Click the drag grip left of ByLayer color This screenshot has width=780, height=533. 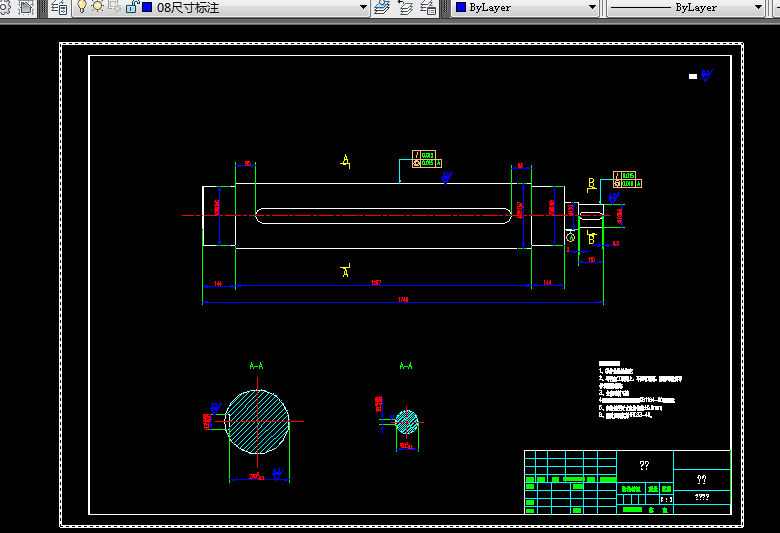tap(446, 7)
